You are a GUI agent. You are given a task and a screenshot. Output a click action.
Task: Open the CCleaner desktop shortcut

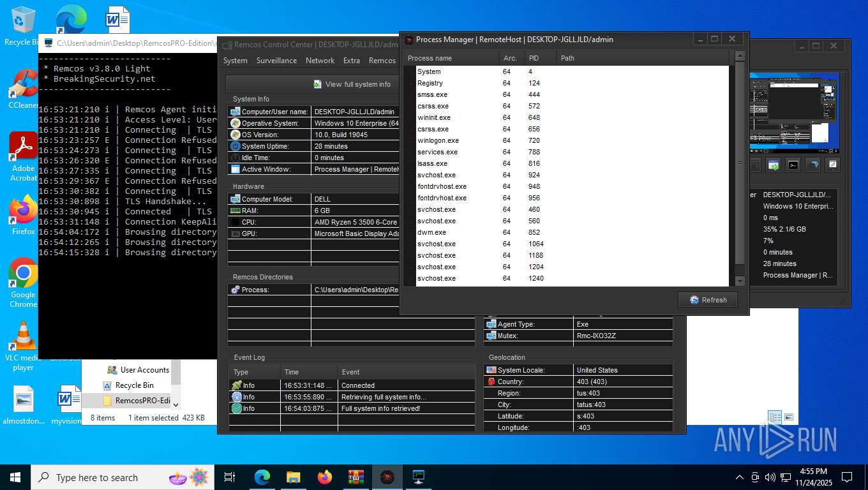click(23, 89)
